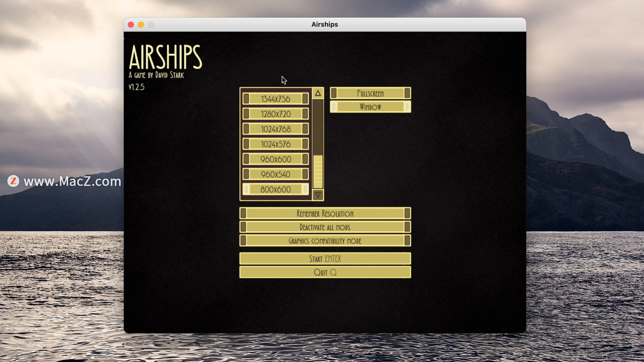This screenshot has height=362, width=644.
Task: Toggle Remember Resolution option
Action: pyautogui.click(x=325, y=213)
